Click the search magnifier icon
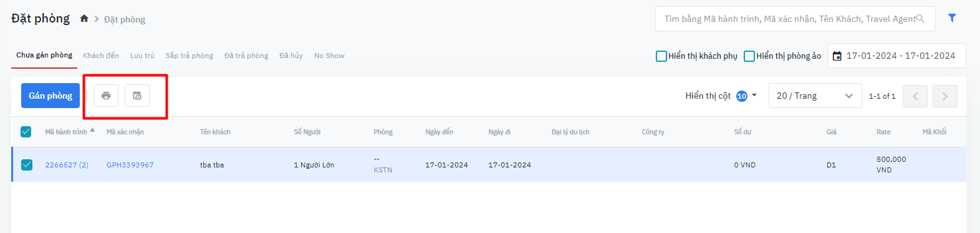The image size is (980, 233). pos(920,19)
